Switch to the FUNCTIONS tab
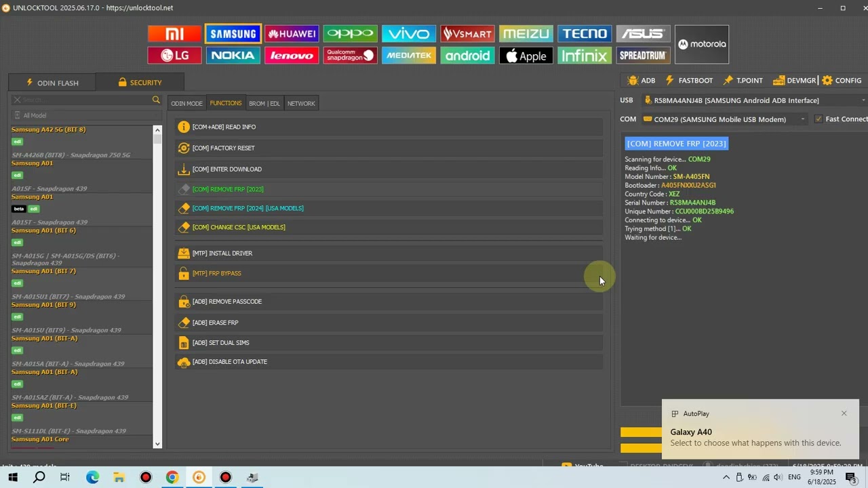The image size is (868, 488). tap(226, 103)
